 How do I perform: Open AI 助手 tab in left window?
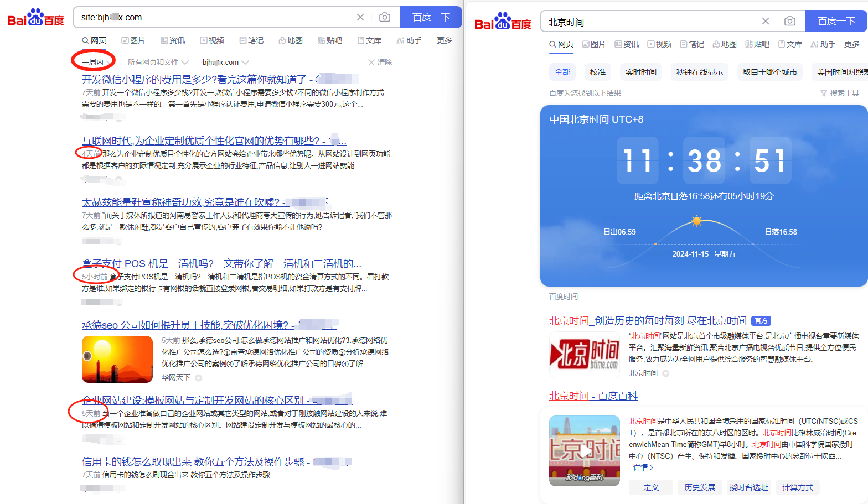point(409,40)
